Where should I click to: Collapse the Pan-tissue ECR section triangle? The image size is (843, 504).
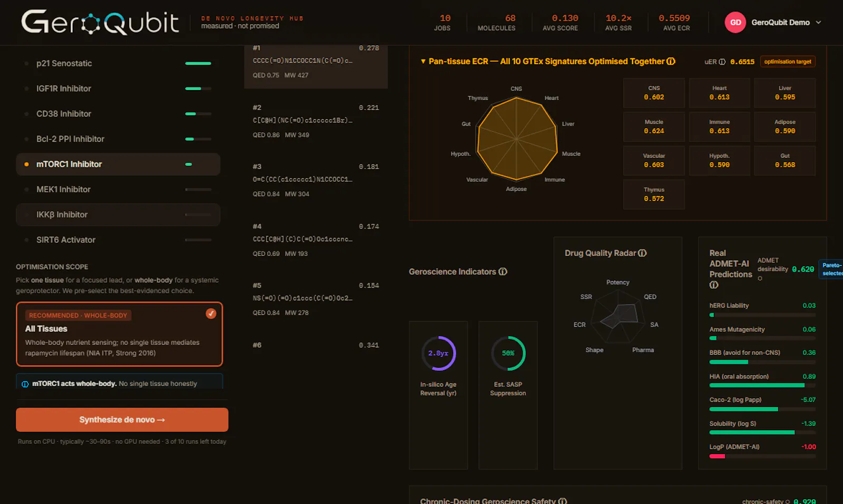coord(423,61)
